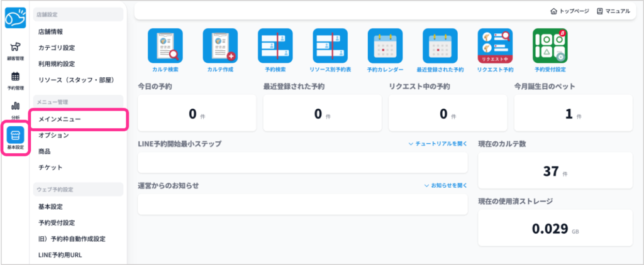The width and height of the screenshot is (644, 265).
Task: Open 分析 in the left sidebar
Action: 15,110
